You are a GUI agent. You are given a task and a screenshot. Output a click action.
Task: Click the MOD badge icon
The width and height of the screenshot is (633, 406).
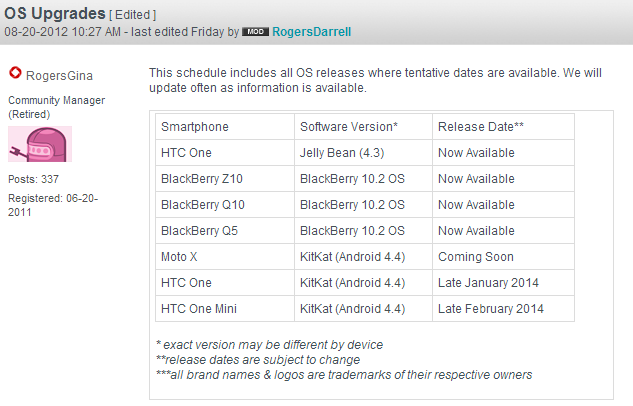click(255, 32)
